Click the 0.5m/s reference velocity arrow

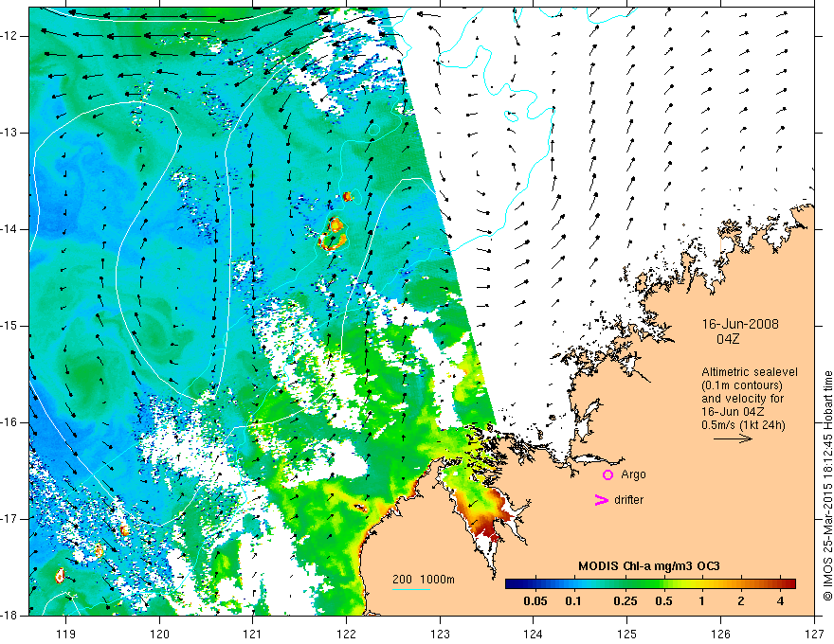click(733, 438)
